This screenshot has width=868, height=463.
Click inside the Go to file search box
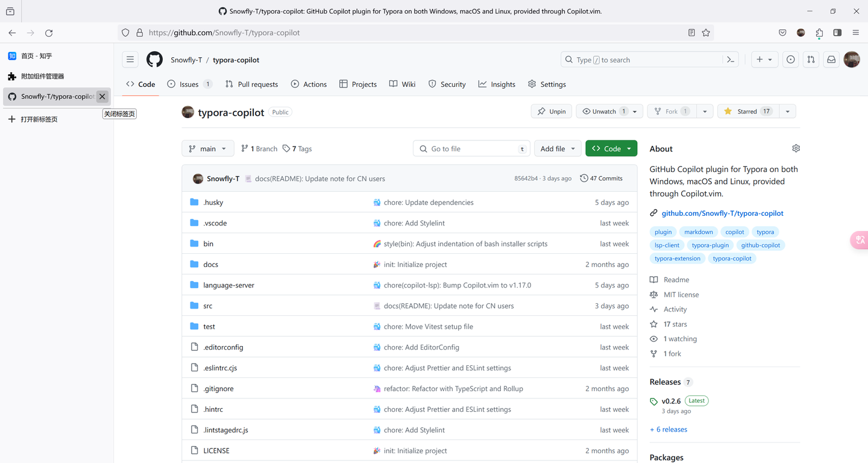click(x=471, y=148)
